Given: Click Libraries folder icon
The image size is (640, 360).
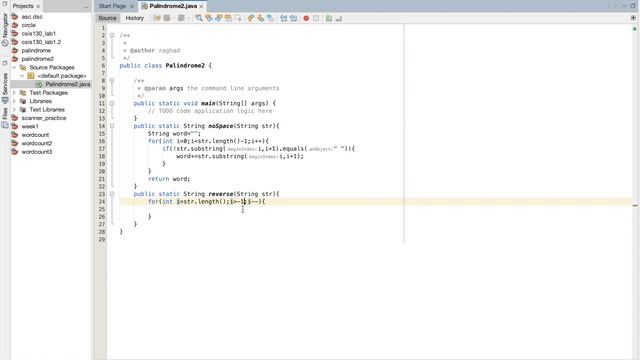Looking at the screenshot, I should 23,101.
